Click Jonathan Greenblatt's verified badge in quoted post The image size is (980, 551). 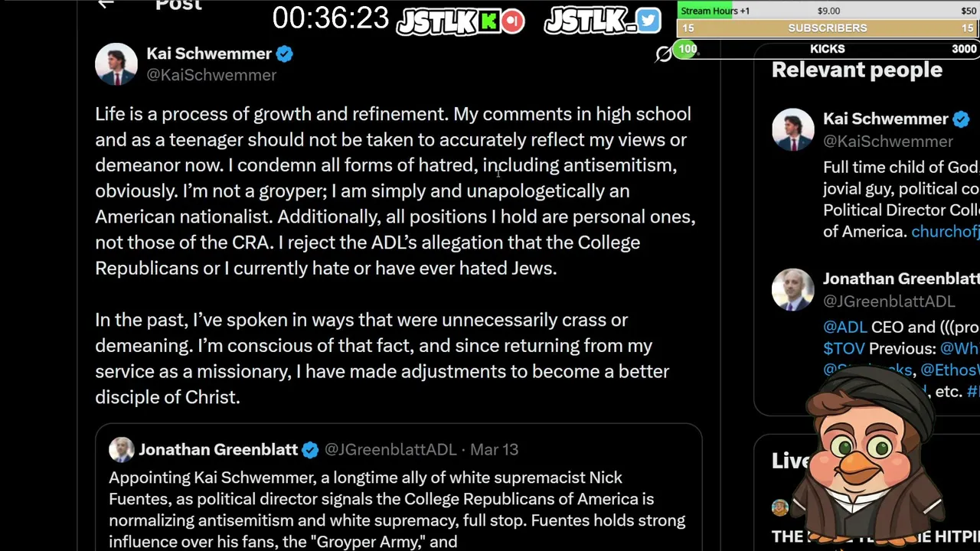310,450
